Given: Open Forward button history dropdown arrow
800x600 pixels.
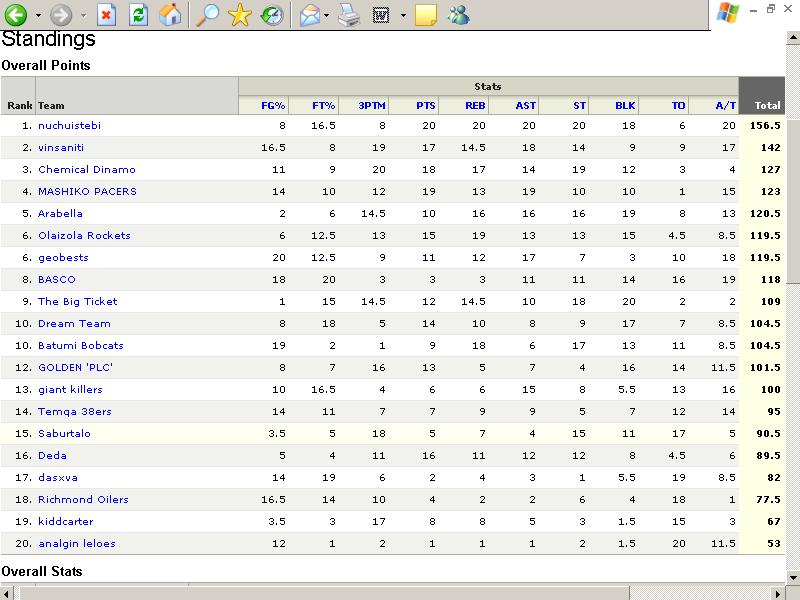Looking at the screenshot, I should (x=83, y=15).
